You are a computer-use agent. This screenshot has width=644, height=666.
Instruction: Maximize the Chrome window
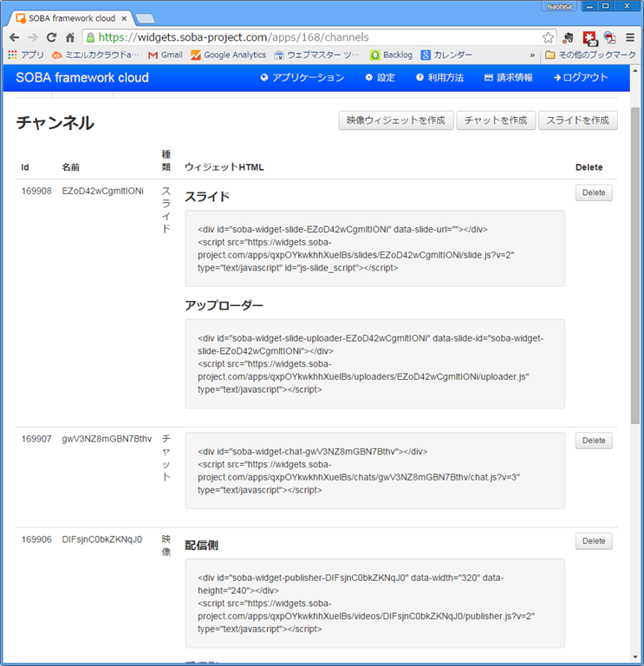pos(606,6)
